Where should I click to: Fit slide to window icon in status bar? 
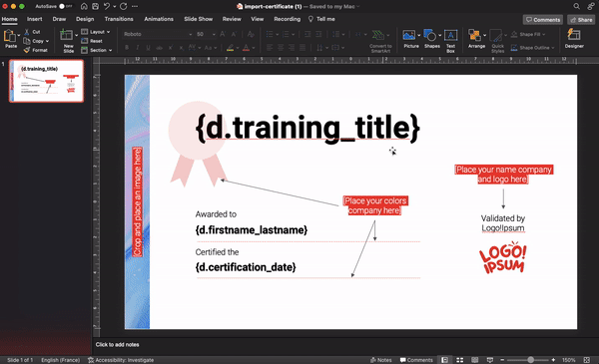[587, 360]
